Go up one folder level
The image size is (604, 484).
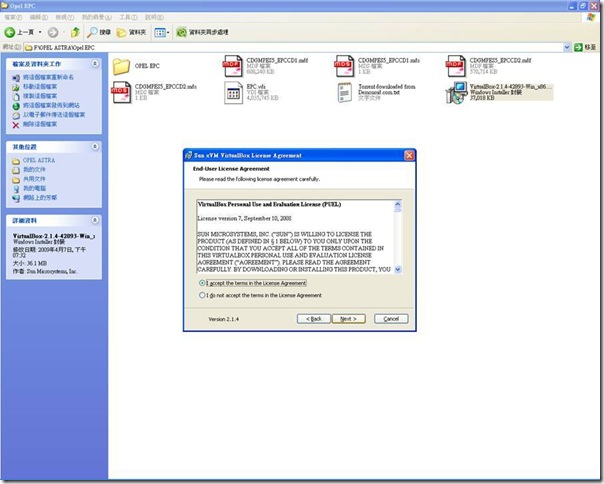[x=76, y=32]
